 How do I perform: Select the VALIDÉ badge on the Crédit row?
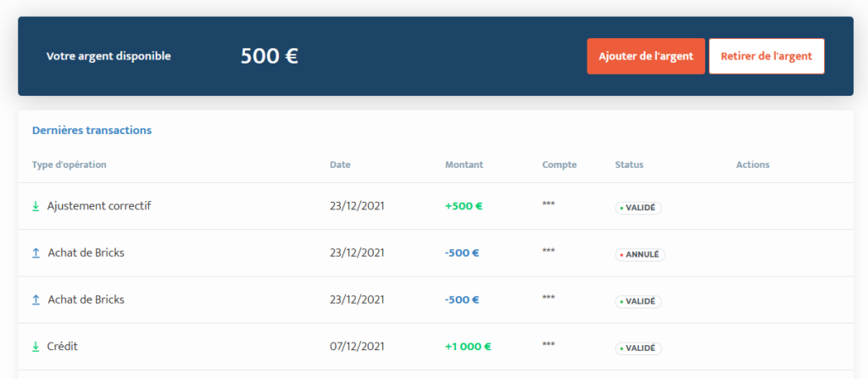coord(638,348)
